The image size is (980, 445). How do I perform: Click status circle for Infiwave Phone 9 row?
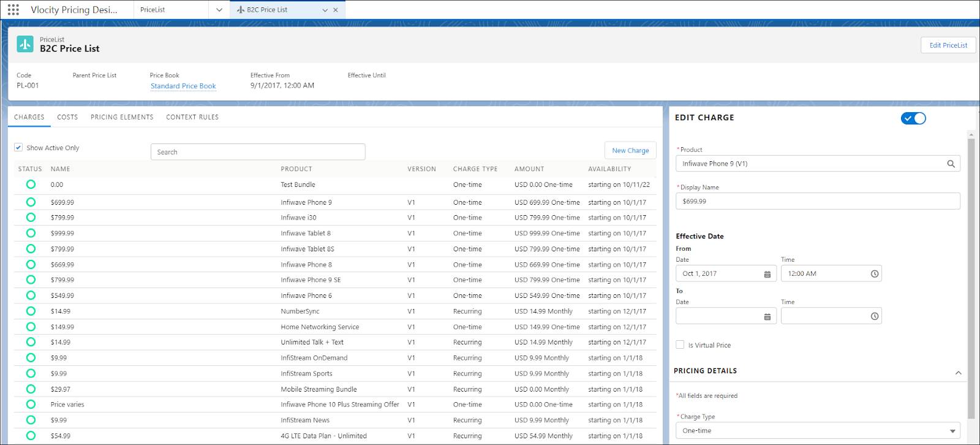click(31, 202)
